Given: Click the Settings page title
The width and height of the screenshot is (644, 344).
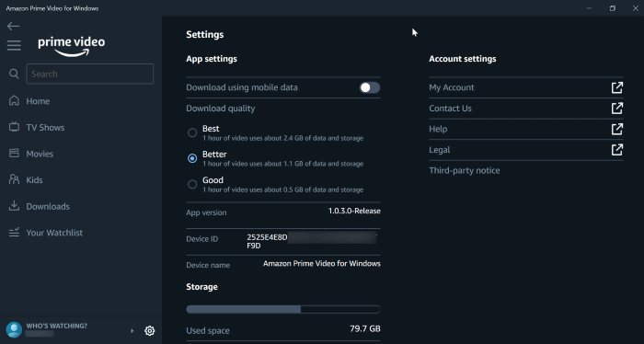Looking at the screenshot, I should pos(205,34).
